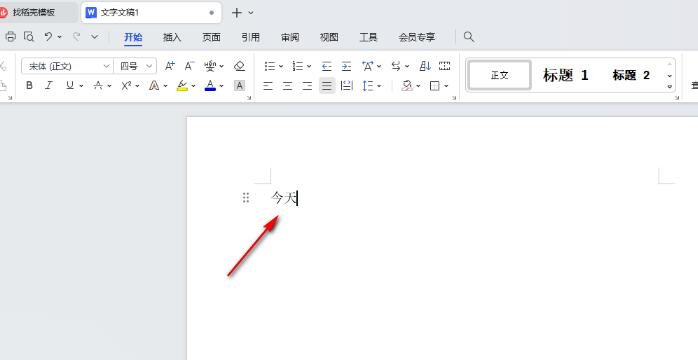Toggle Bold formatting
Viewport: 698px width, 360px height.
tap(29, 85)
